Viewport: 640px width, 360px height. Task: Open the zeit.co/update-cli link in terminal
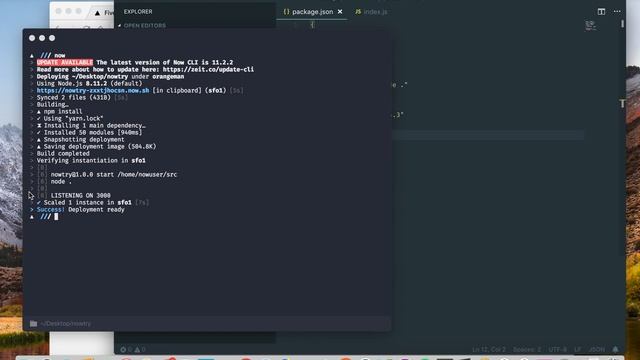[208, 69]
